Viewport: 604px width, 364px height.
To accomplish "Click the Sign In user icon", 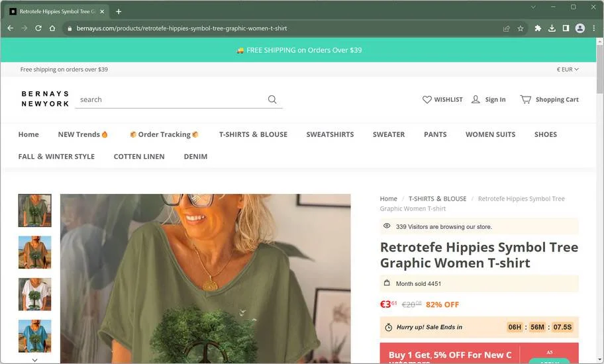I will [x=476, y=100].
